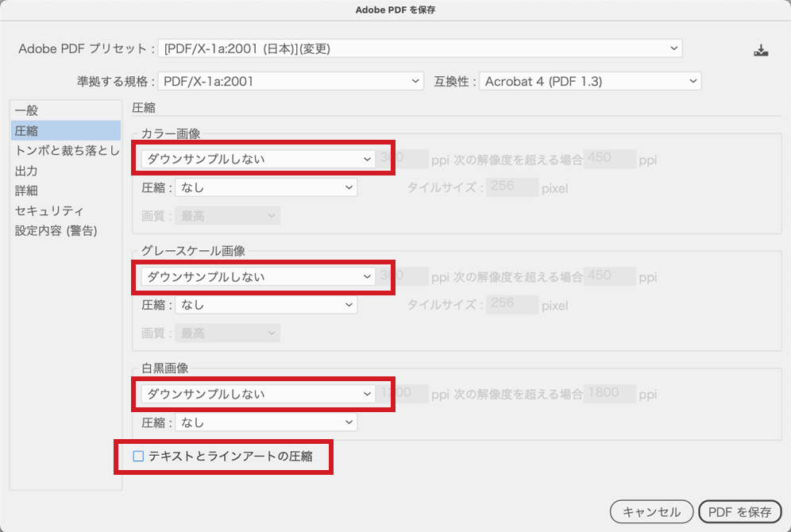
Task: Open the 白黒画像 圧縮 dropdown
Action: (266, 422)
